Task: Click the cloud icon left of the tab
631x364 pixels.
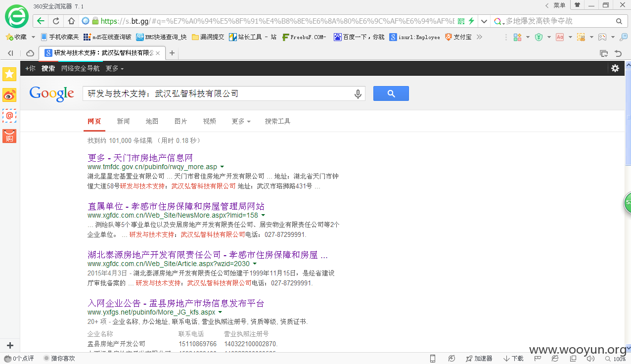Action: [30, 53]
